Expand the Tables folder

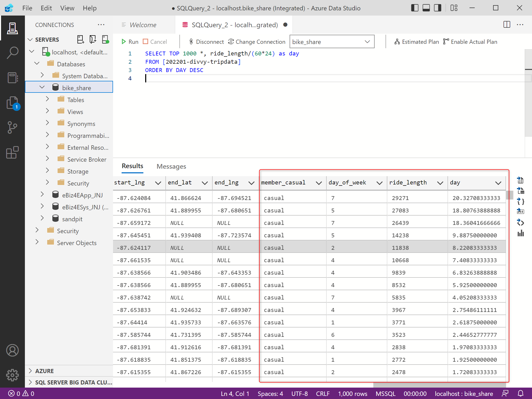coord(47,100)
